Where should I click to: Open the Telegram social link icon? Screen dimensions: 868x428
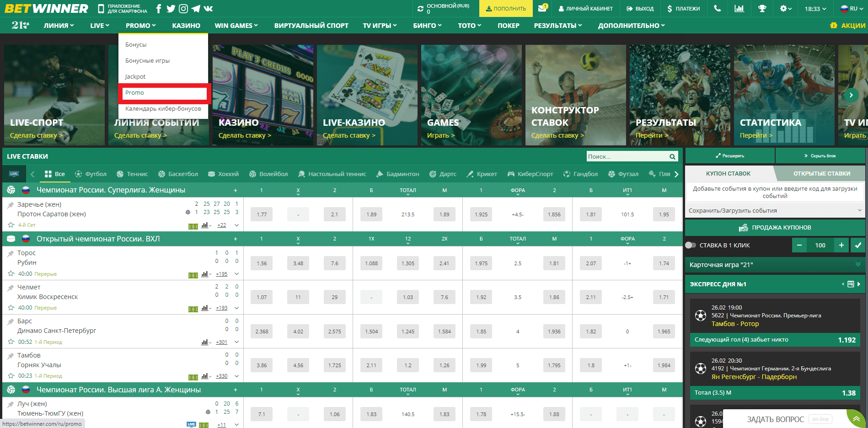click(x=196, y=9)
